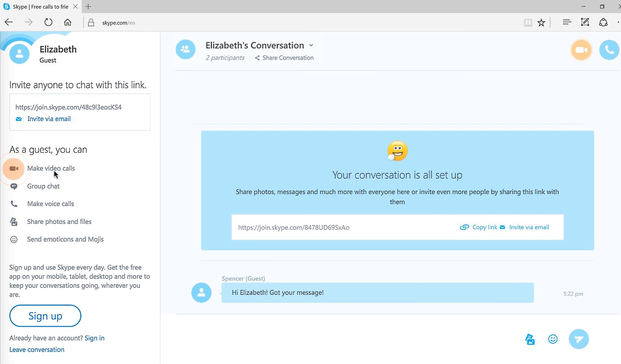The height and width of the screenshot is (364, 621).
Task: Open the browser home page icon
Action: (67, 23)
